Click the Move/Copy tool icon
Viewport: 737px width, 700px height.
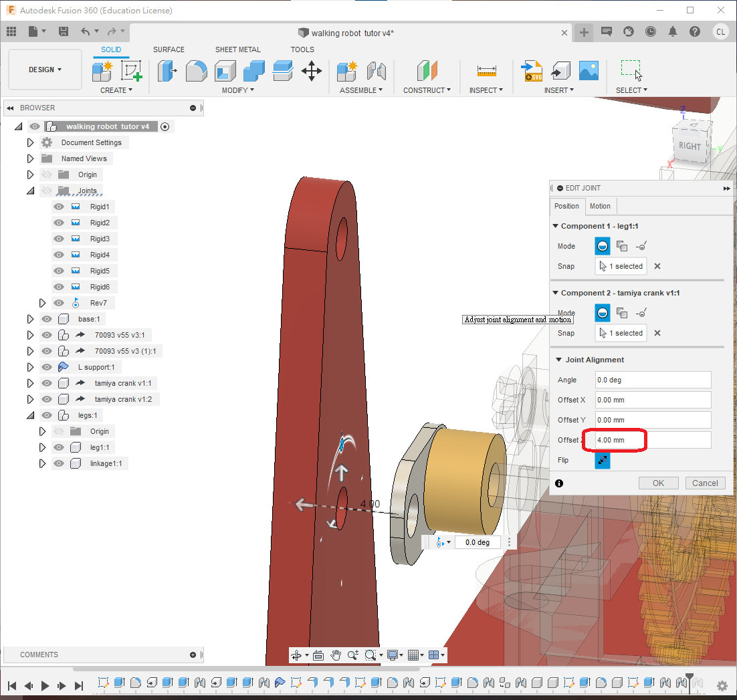point(312,71)
